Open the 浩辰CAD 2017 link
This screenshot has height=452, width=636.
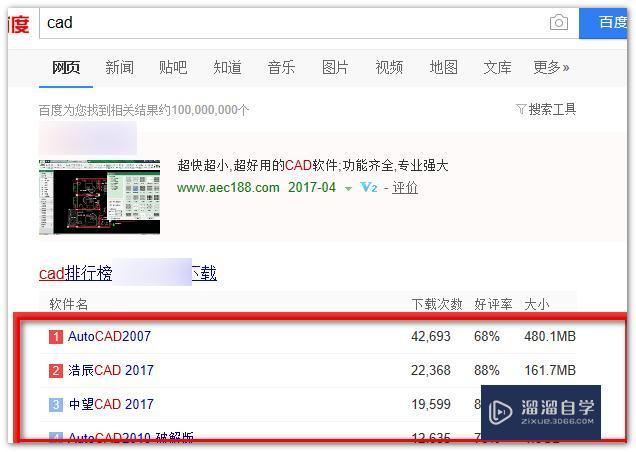pos(111,370)
